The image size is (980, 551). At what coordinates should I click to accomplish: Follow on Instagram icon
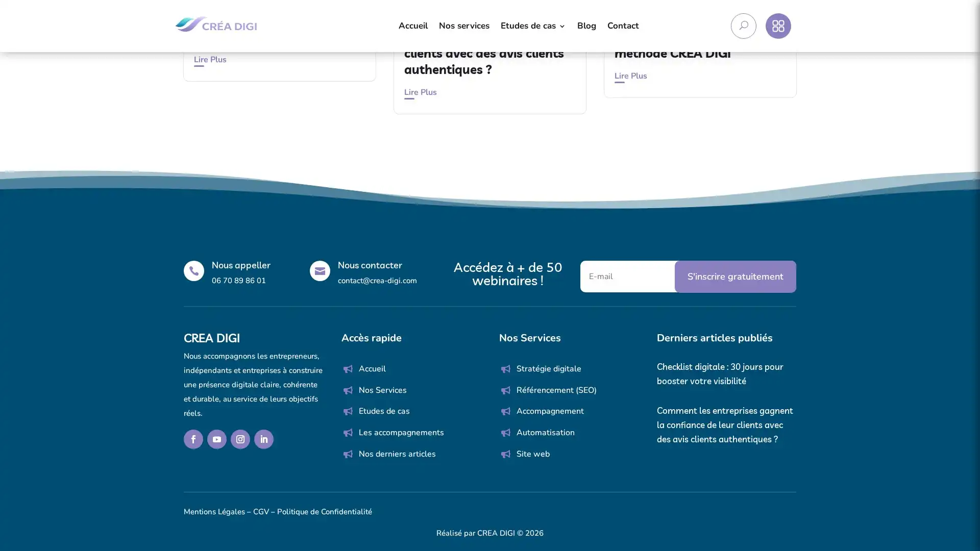click(x=240, y=439)
